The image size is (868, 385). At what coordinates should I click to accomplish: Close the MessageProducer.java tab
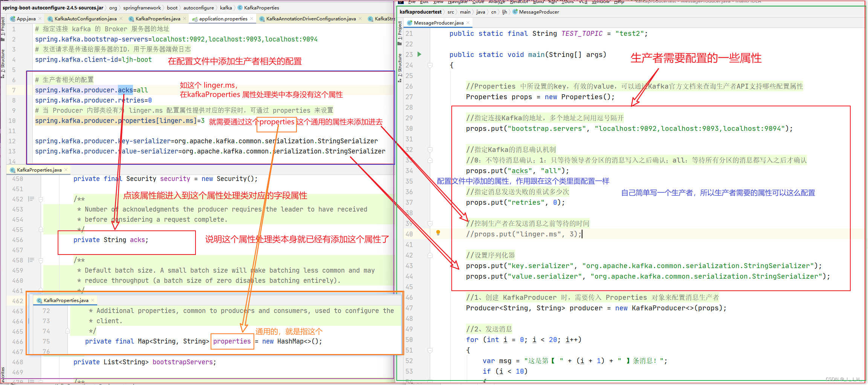tap(468, 23)
